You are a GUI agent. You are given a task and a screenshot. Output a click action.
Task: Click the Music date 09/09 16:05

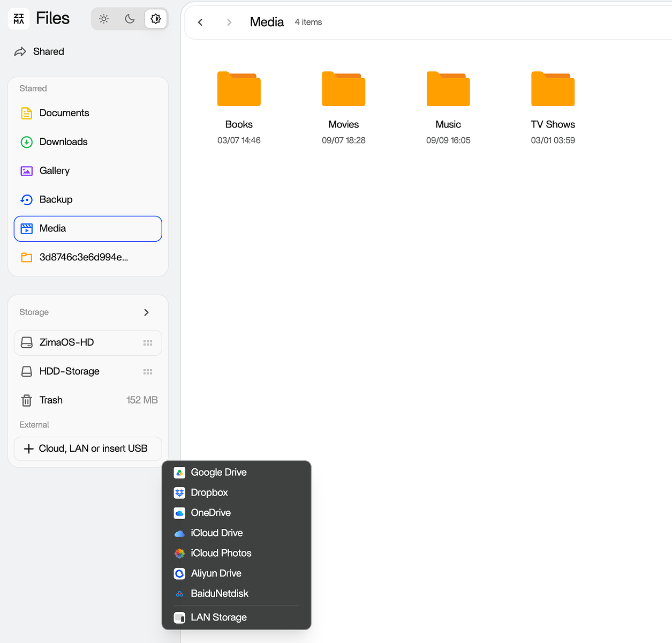(x=448, y=140)
